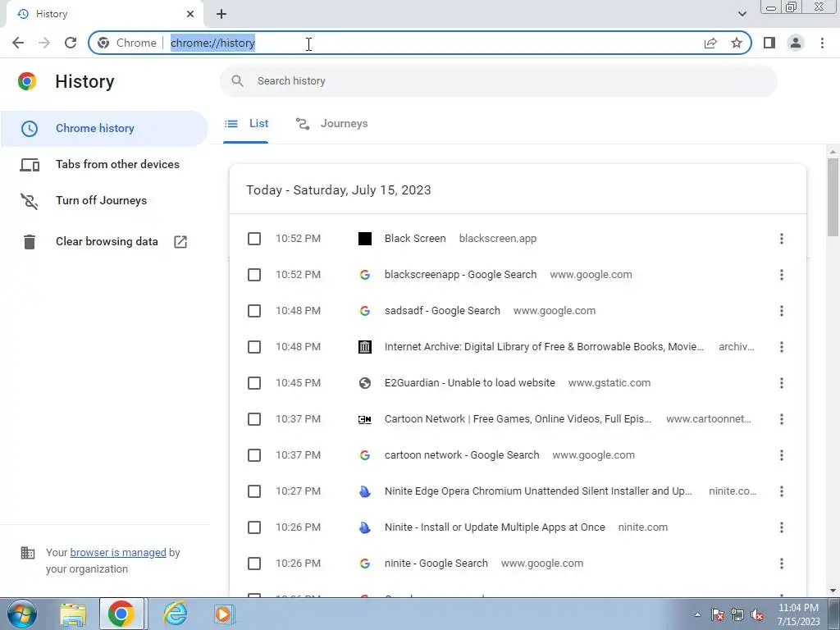The image size is (840, 630).
Task: Check the Ninite Install or Update entry
Action: 254,527
